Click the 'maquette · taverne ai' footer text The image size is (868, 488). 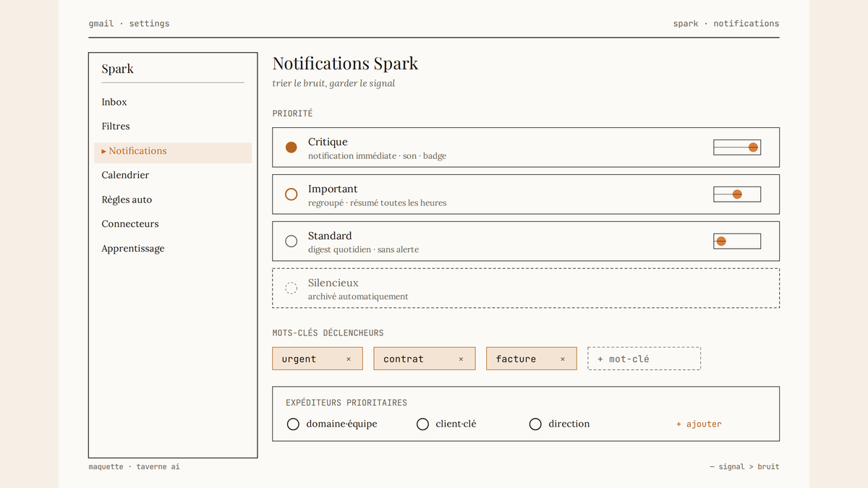coord(134,467)
